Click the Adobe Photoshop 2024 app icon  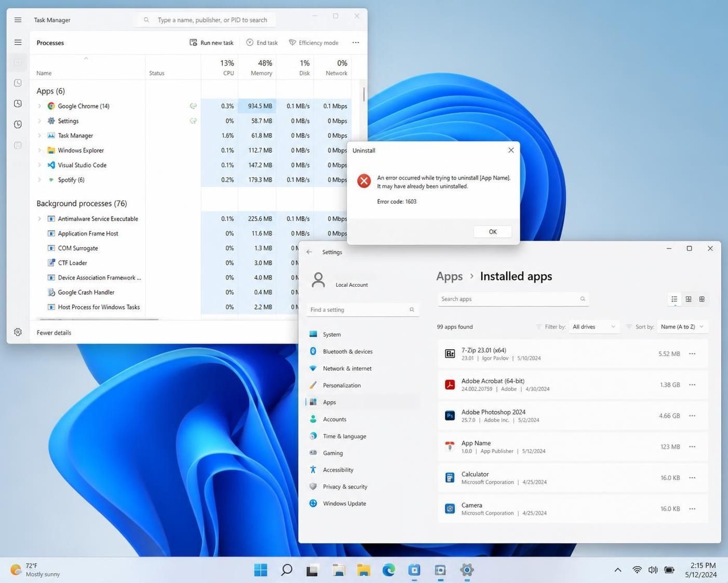[450, 416]
